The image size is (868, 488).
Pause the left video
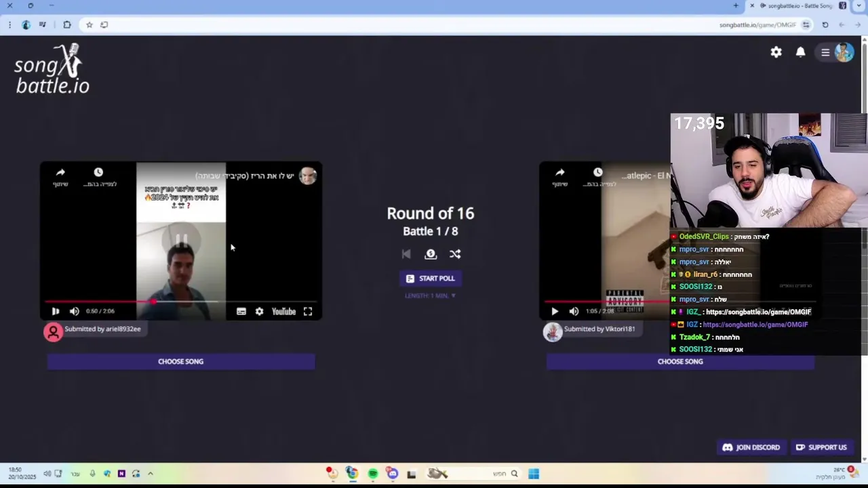56,311
